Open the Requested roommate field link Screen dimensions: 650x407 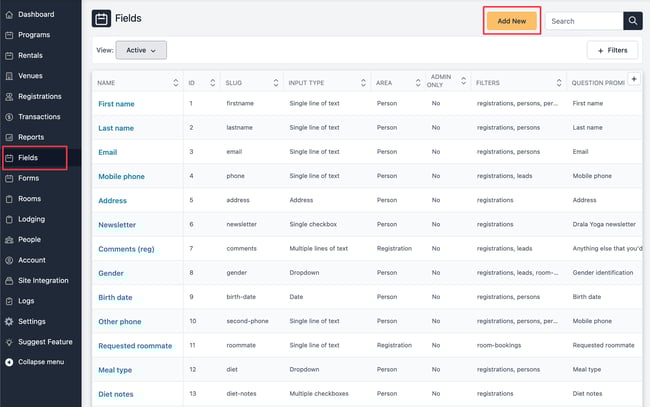point(135,346)
